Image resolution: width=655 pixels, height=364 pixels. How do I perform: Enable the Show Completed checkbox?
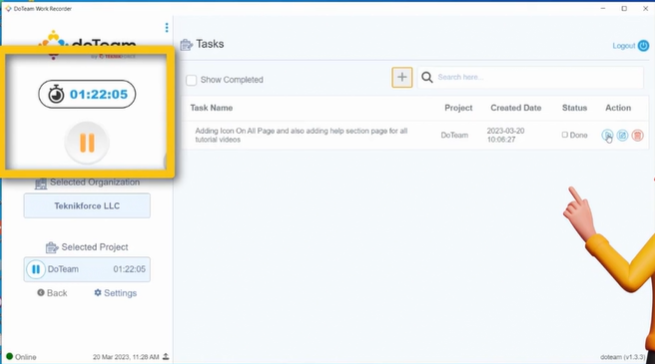[191, 80]
